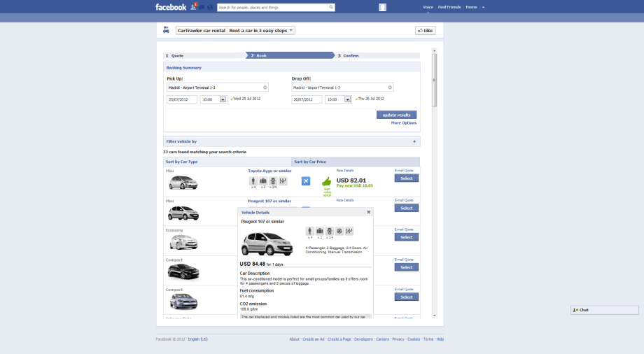Click the CarTrawler car icon
644x354 pixels.
pos(166,30)
